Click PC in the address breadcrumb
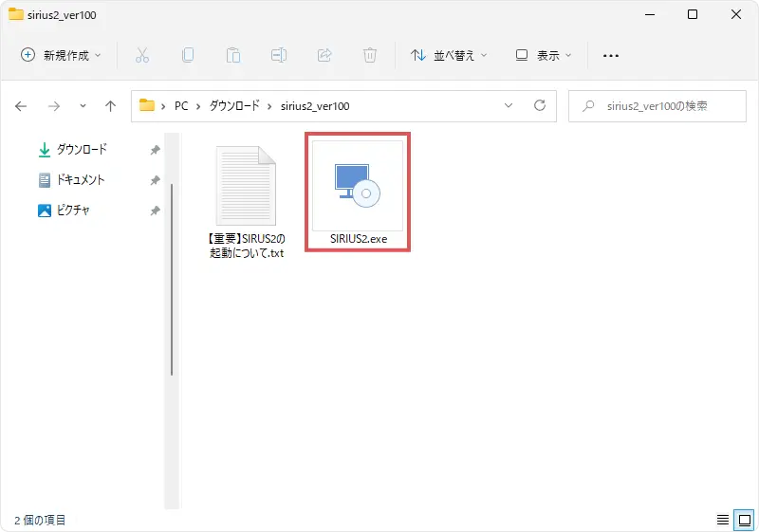The height and width of the screenshot is (532, 759). [x=181, y=106]
